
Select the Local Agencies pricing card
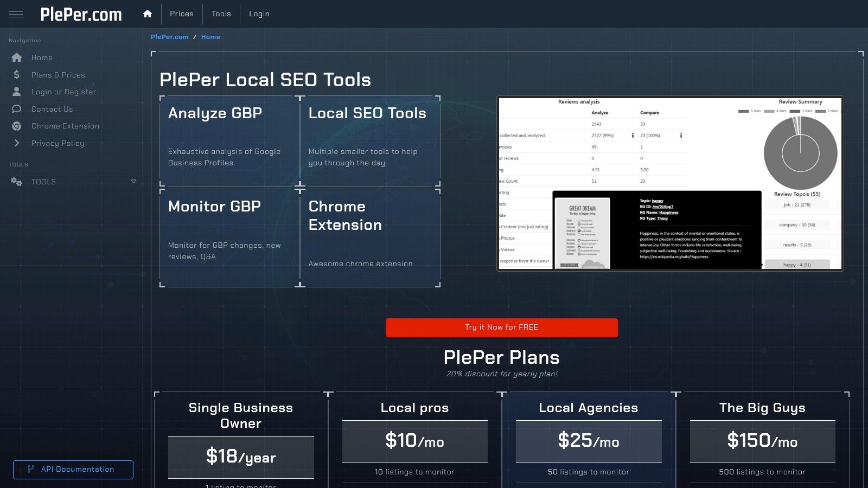588,437
